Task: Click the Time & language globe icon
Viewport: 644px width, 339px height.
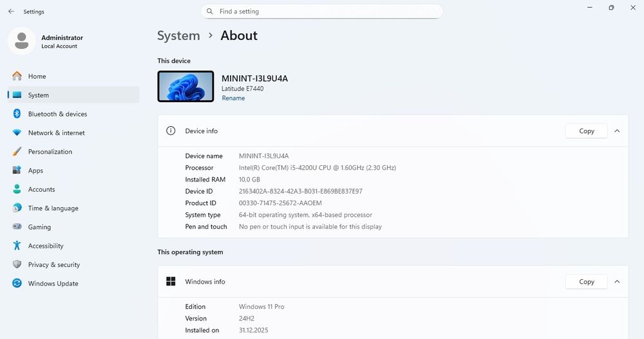Action: click(x=17, y=208)
